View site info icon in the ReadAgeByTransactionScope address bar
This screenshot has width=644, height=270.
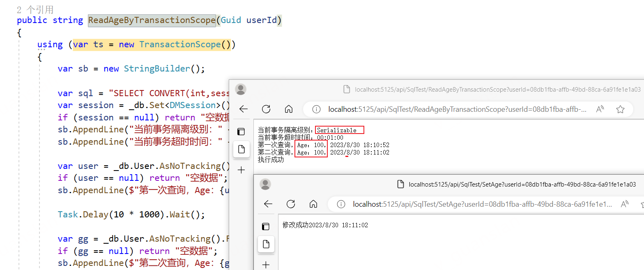pos(316,109)
